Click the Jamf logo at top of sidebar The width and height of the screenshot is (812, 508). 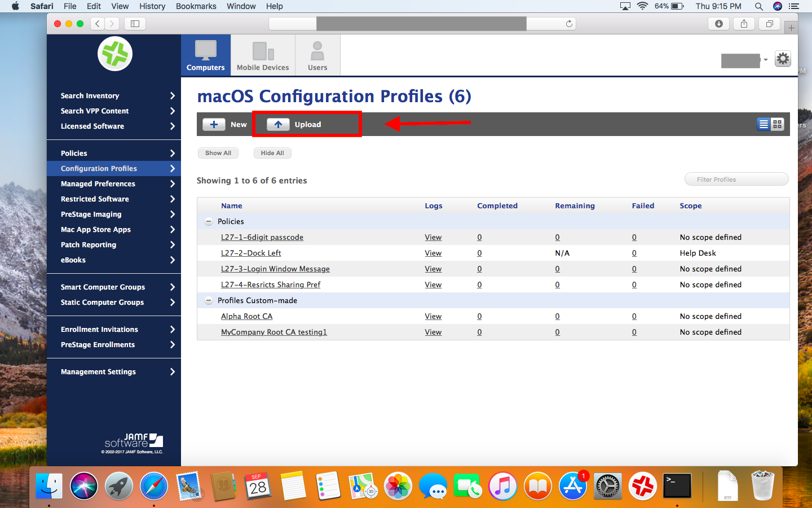point(115,54)
